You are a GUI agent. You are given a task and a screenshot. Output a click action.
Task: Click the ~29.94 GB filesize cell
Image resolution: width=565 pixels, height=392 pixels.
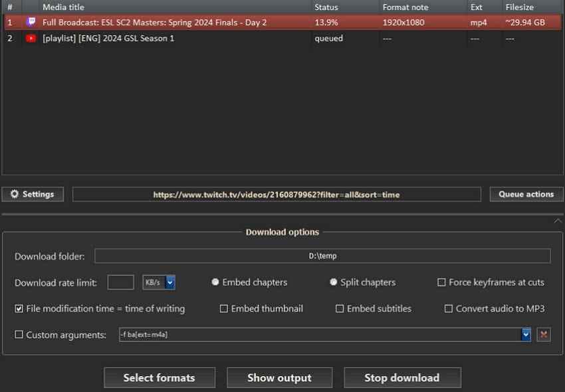[525, 23]
